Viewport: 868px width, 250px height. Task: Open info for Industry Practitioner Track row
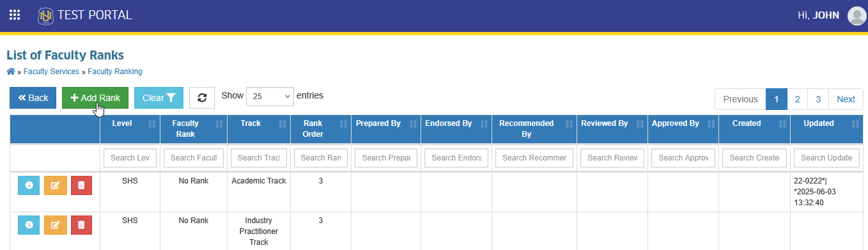click(29, 225)
